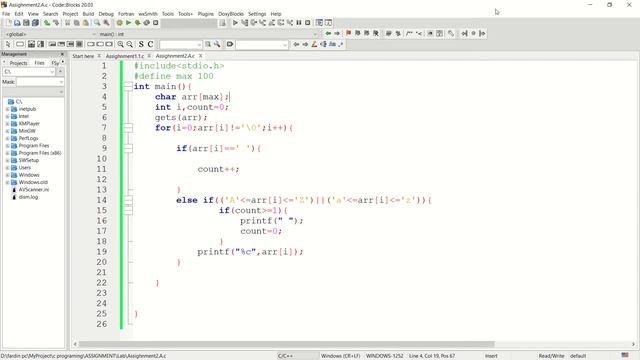
Task: Open the File menu
Action: click(x=6, y=14)
